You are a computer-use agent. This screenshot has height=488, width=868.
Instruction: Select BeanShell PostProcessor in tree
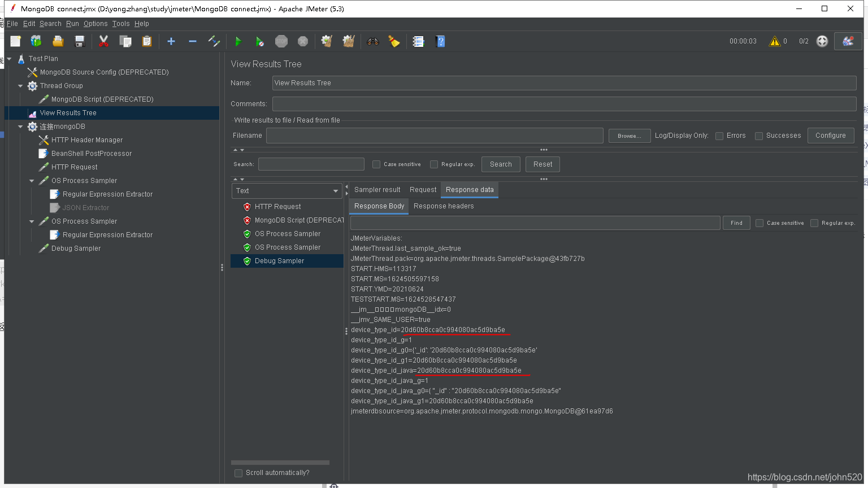point(91,154)
